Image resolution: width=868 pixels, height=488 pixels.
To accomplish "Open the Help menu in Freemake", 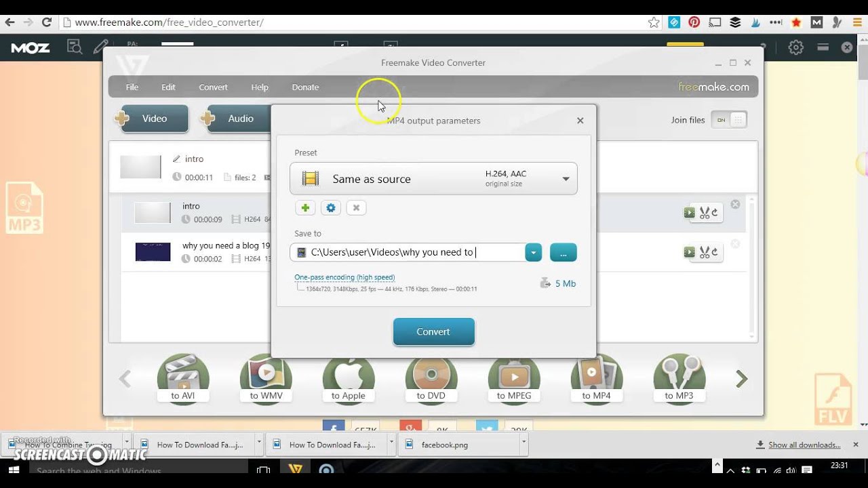I will 260,87.
